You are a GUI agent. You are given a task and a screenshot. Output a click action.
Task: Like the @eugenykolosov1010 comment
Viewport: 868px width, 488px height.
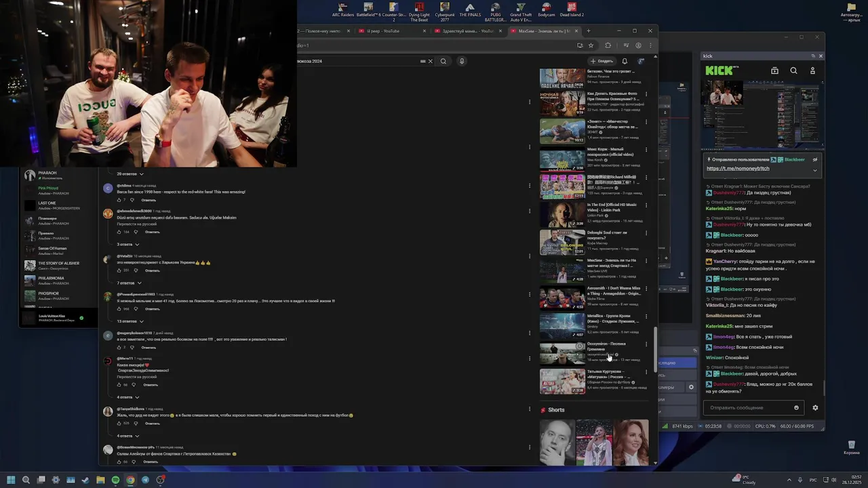[x=119, y=347]
